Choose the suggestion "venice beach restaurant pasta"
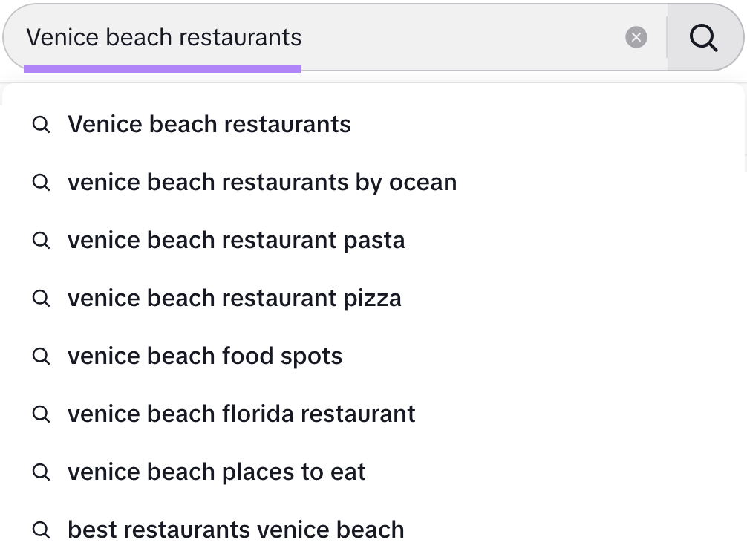Image resolution: width=747 pixels, height=560 pixels. click(236, 240)
